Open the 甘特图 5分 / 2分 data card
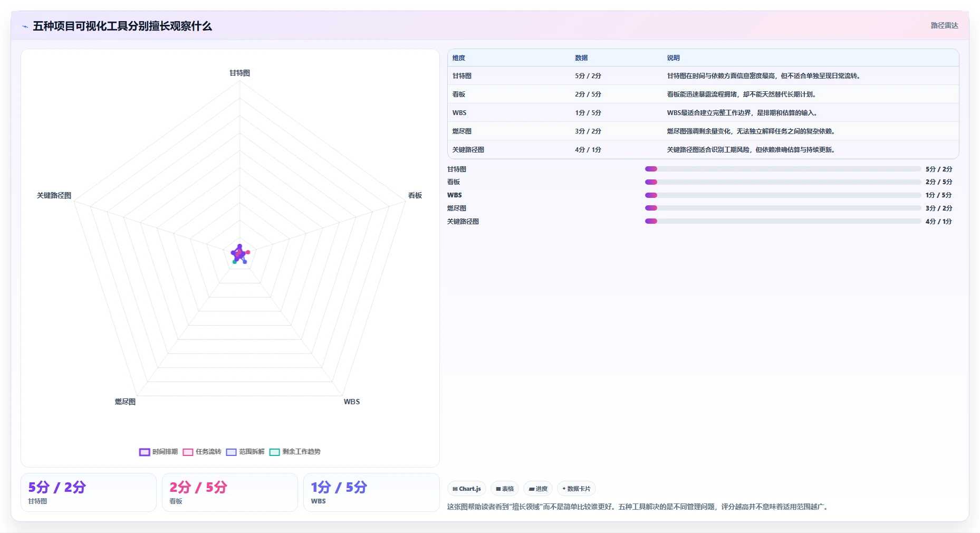This screenshot has width=980, height=533. pos(89,492)
